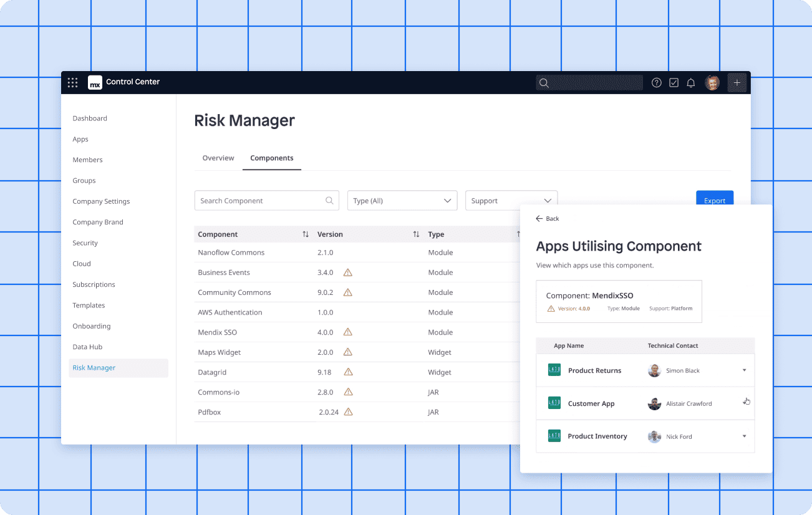
Task: Expand the Product Inventory app row
Action: (744, 436)
